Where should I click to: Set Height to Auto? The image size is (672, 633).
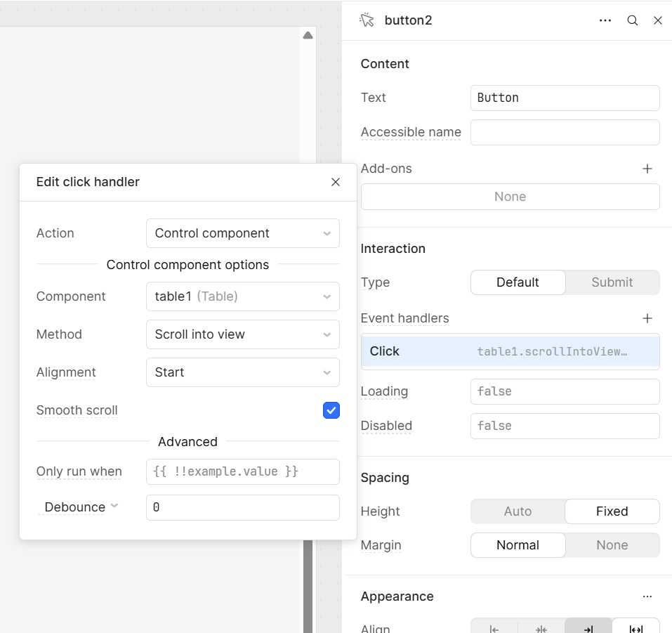[x=518, y=511]
